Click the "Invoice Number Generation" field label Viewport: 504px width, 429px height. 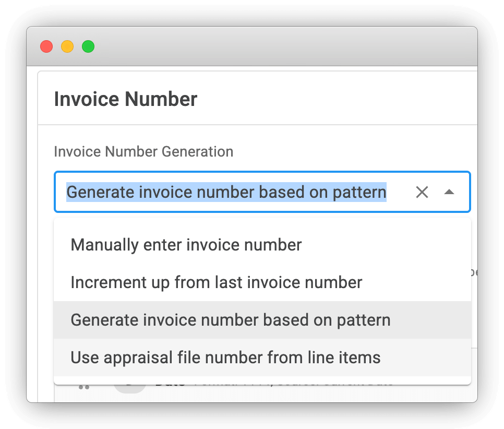click(143, 151)
